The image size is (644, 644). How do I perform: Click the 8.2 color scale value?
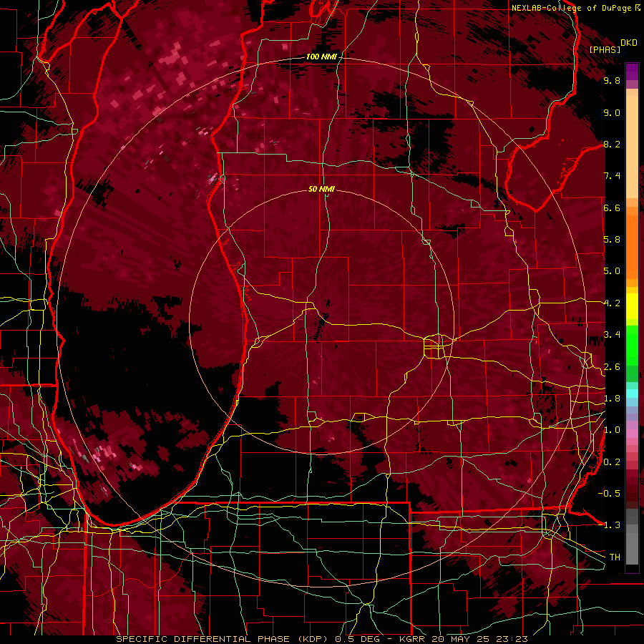click(612, 144)
